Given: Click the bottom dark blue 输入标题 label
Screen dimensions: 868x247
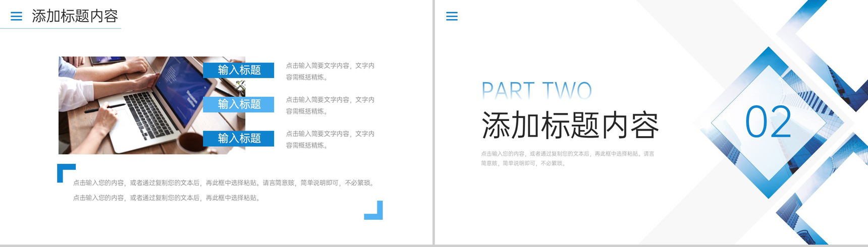Looking at the screenshot, I should [239, 138].
